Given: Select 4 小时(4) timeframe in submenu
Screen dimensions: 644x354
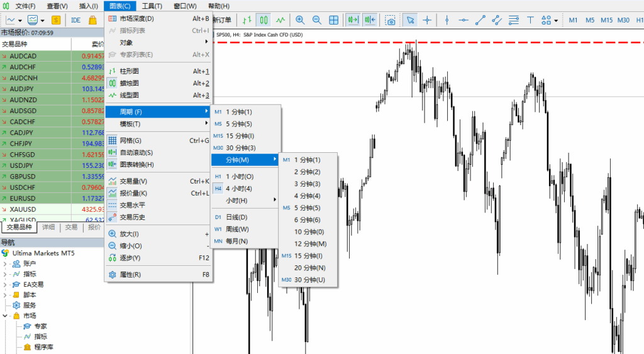Looking at the screenshot, I should 245,189.
